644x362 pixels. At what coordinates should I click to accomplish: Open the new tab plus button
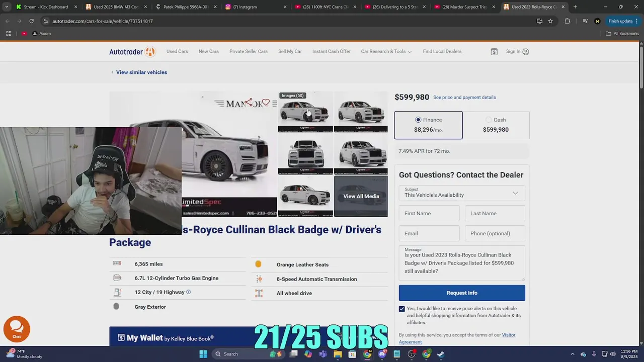click(x=575, y=7)
